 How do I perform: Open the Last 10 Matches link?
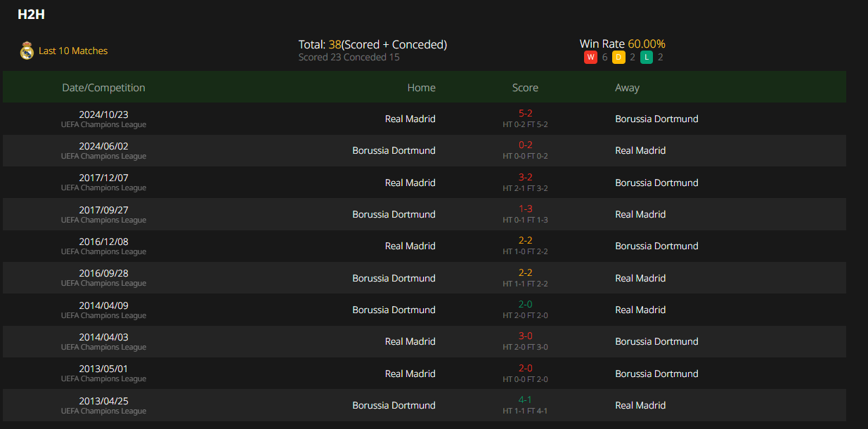(73, 51)
